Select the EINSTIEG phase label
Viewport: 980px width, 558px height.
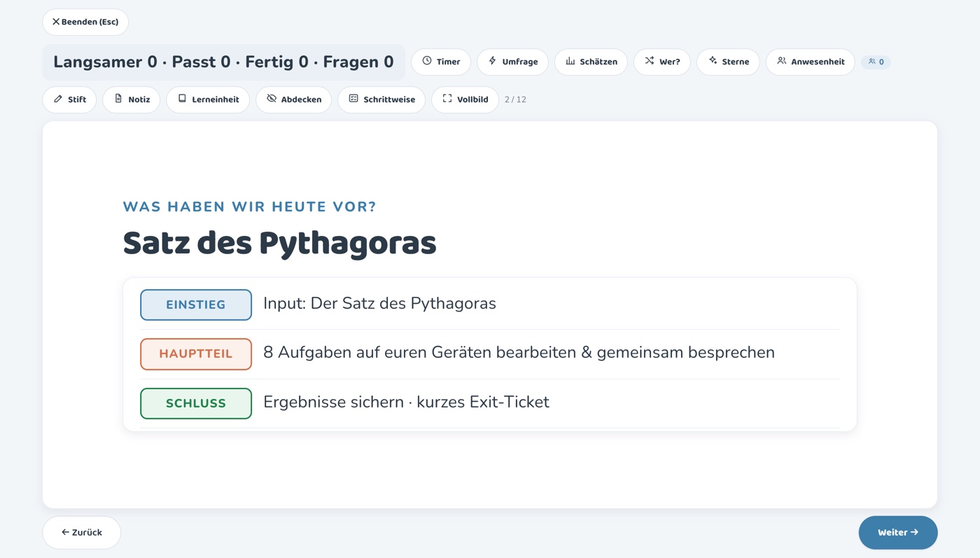tap(196, 305)
